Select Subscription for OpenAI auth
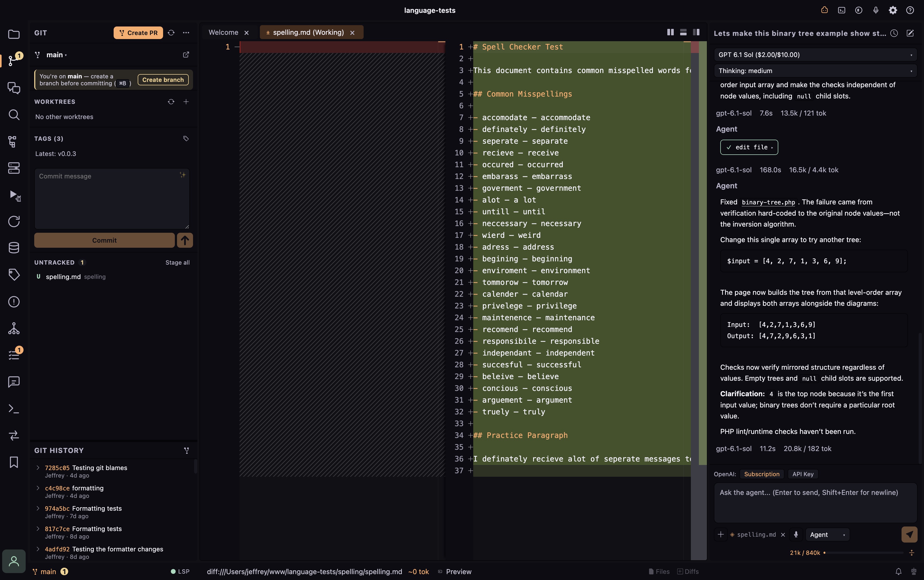 click(x=761, y=474)
